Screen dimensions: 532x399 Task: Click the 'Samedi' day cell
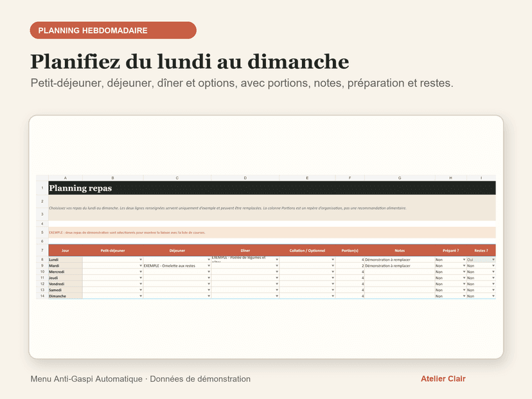[x=66, y=290]
